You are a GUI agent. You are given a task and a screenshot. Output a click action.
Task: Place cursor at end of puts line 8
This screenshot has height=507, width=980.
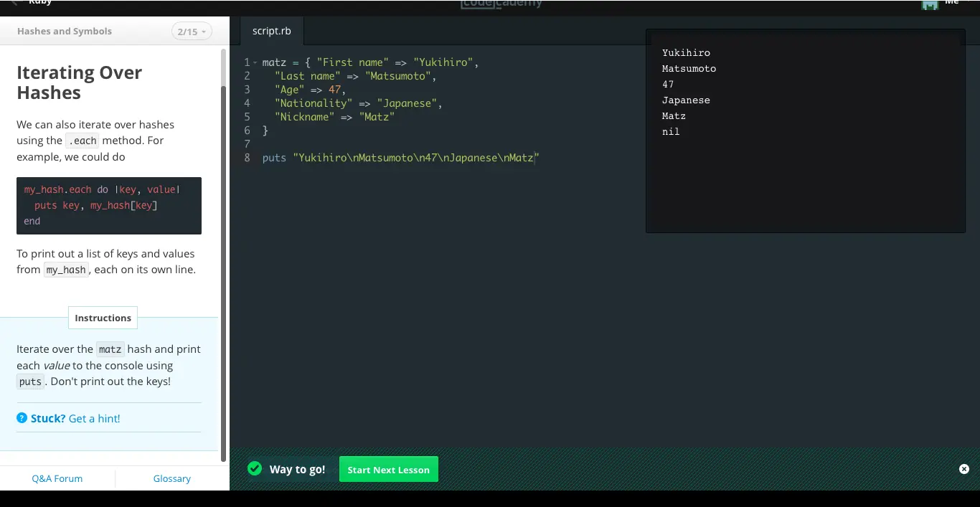coord(540,158)
